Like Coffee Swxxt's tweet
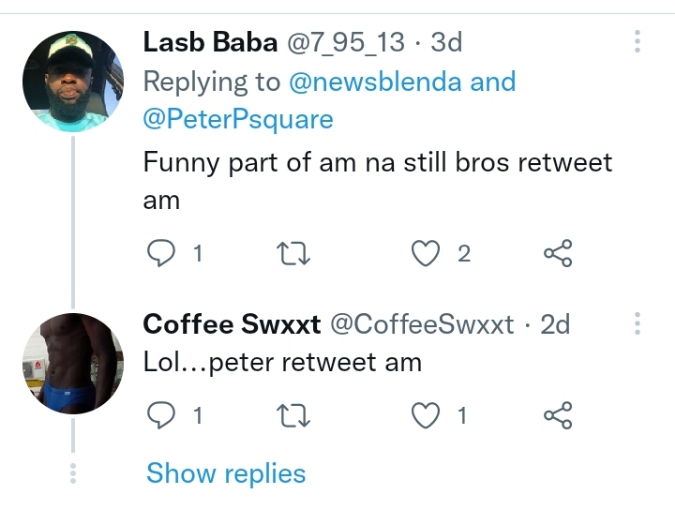 click(427, 415)
